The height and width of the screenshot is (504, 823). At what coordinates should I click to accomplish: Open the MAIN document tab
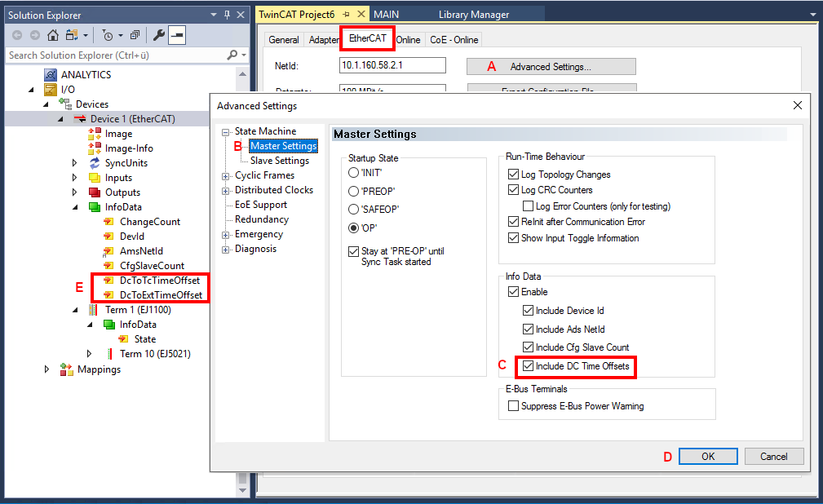point(387,15)
